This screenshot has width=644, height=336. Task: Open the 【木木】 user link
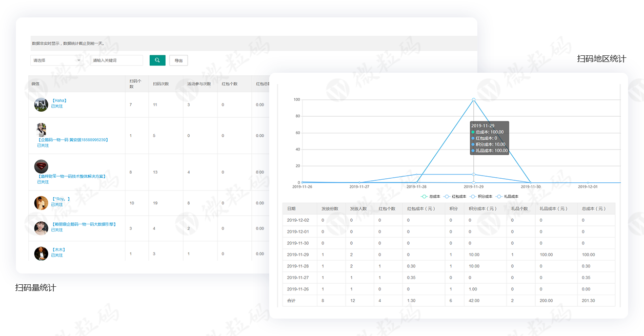click(58, 249)
